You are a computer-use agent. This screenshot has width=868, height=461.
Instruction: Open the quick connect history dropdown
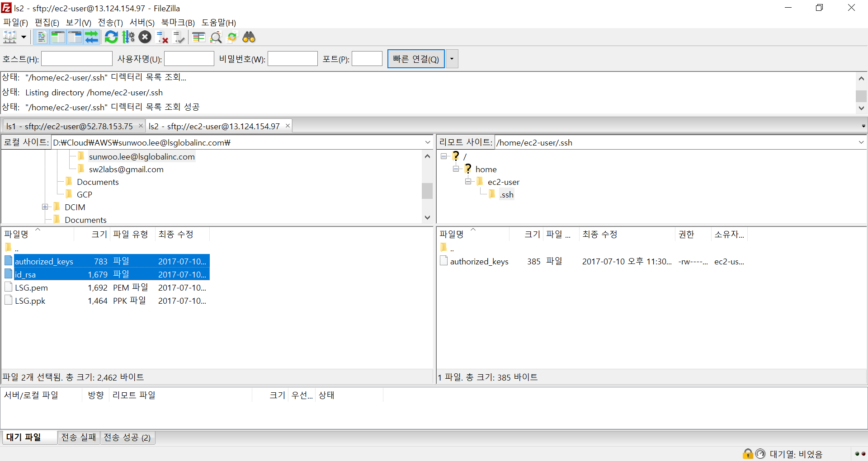(x=452, y=59)
